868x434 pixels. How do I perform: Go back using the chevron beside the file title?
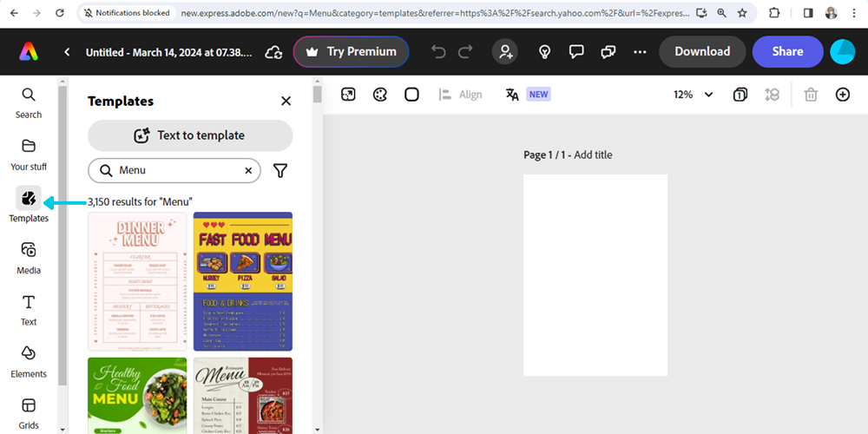coord(67,52)
